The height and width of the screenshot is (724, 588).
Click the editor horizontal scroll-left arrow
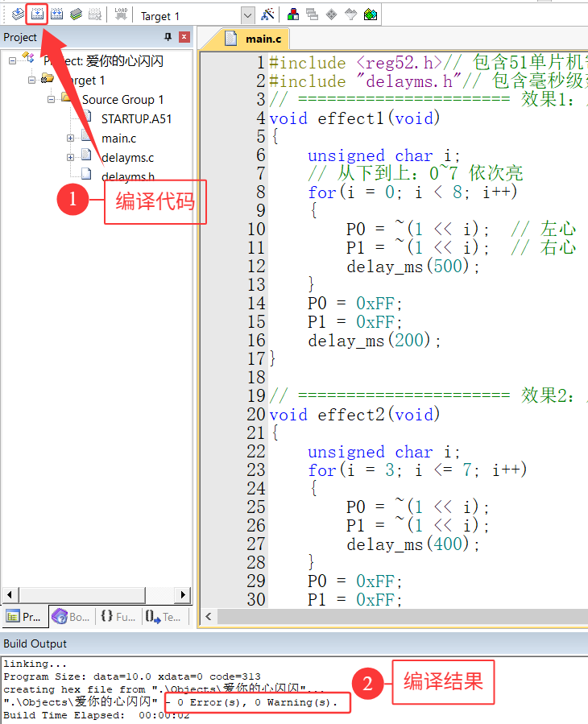pyautogui.click(x=209, y=616)
